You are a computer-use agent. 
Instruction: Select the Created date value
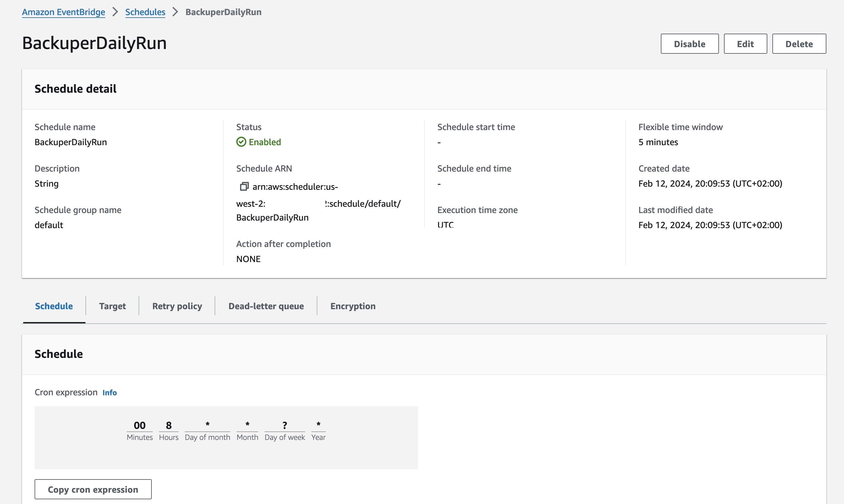(710, 184)
